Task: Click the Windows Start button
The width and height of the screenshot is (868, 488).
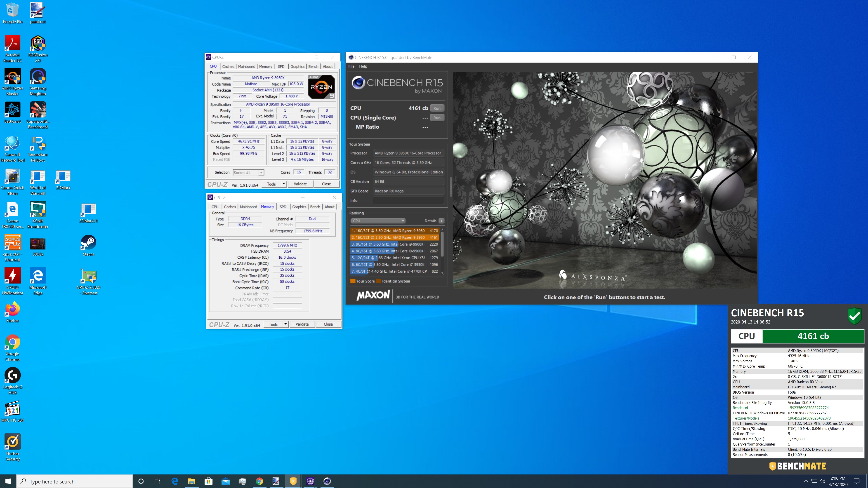Action: click(x=8, y=481)
